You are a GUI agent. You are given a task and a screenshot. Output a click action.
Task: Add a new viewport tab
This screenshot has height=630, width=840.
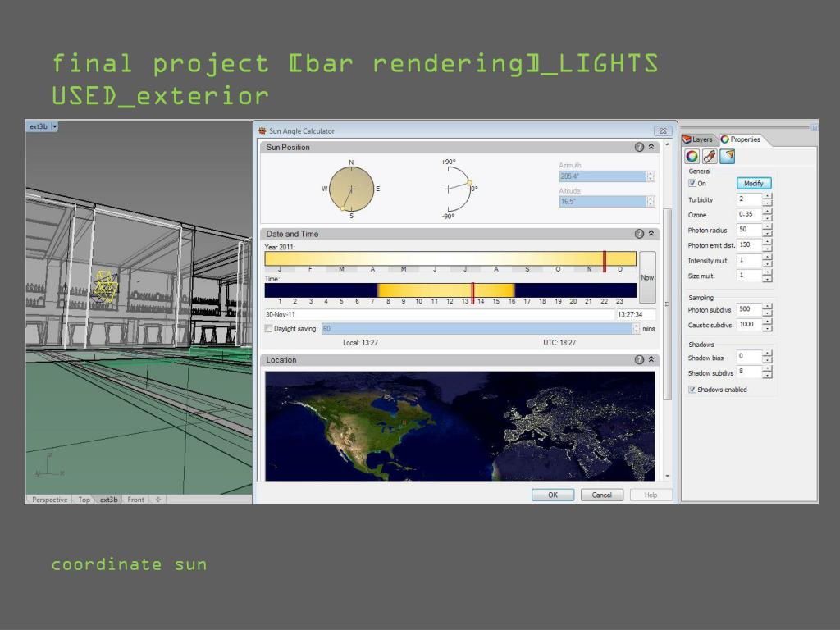pos(158,500)
